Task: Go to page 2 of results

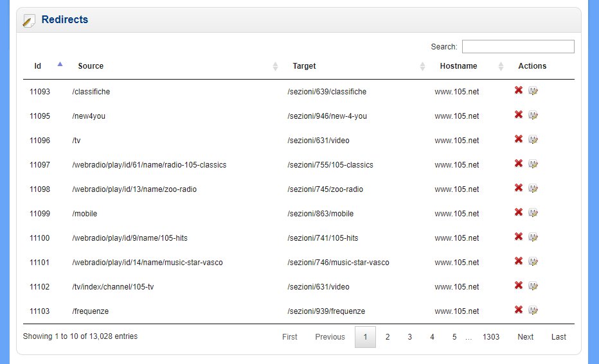Action: (388, 337)
